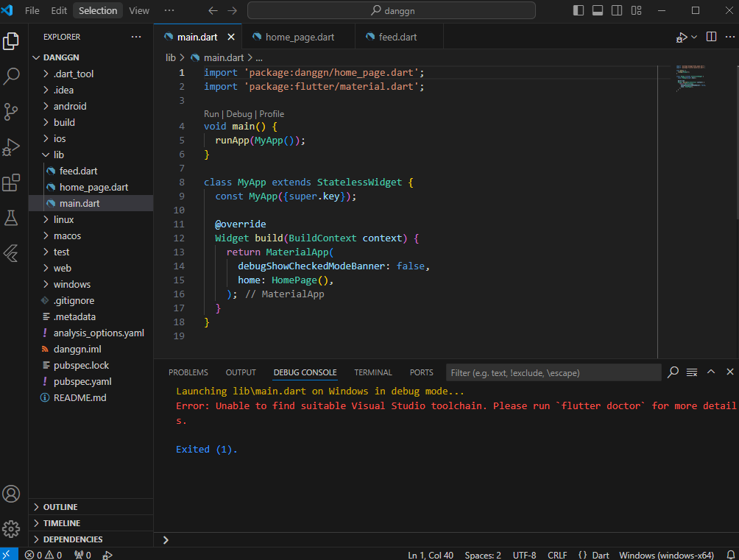739x560 pixels.
Task: Open the File menu
Action: coord(32,10)
